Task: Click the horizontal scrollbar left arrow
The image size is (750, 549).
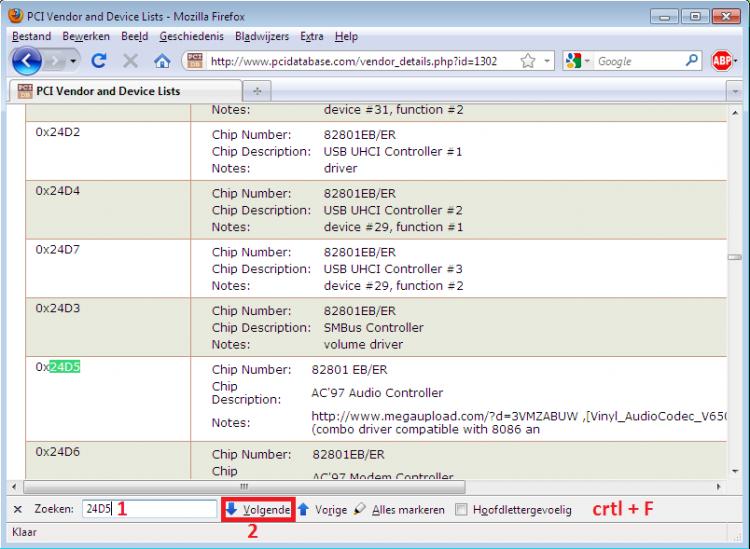Action: point(14,487)
